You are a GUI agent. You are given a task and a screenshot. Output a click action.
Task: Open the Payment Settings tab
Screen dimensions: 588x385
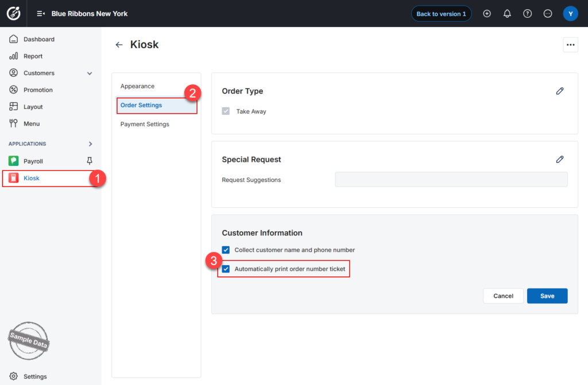(145, 124)
